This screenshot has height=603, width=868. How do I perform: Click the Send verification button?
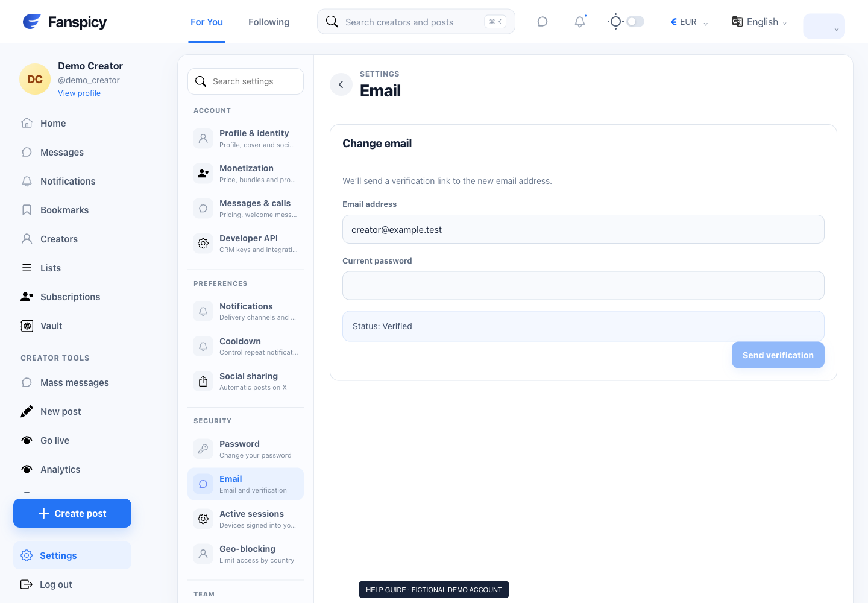[778, 355]
